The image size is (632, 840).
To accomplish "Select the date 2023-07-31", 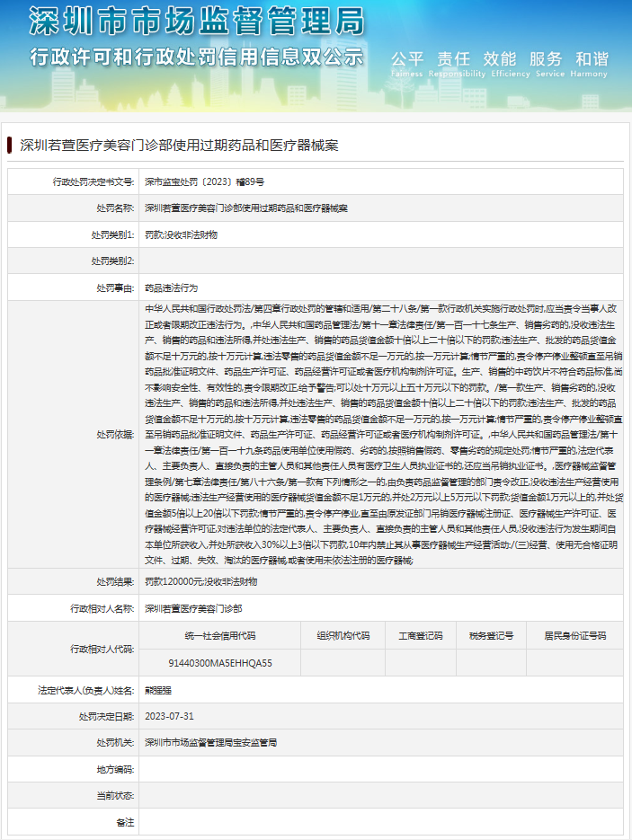I will click(169, 716).
